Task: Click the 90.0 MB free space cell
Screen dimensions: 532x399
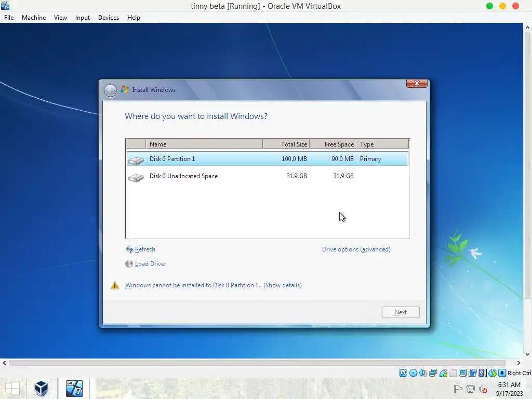Action: point(342,159)
